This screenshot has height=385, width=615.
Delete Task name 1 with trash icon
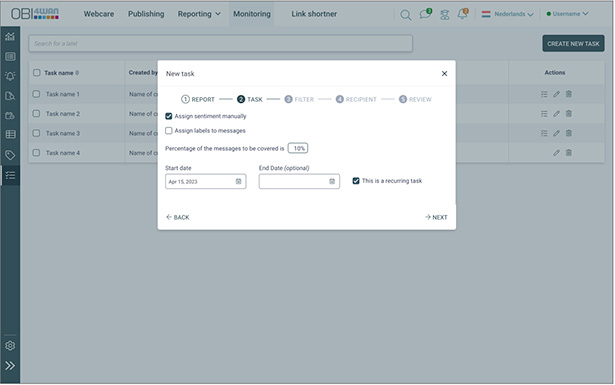pyautogui.click(x=569, y=94)
